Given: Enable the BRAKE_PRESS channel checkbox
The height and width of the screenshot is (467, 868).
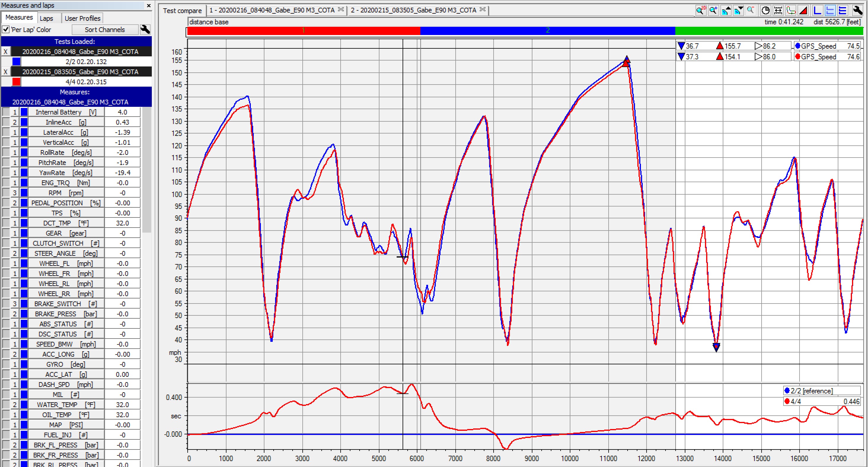Looking at the screenshot, I should (6, 314).
